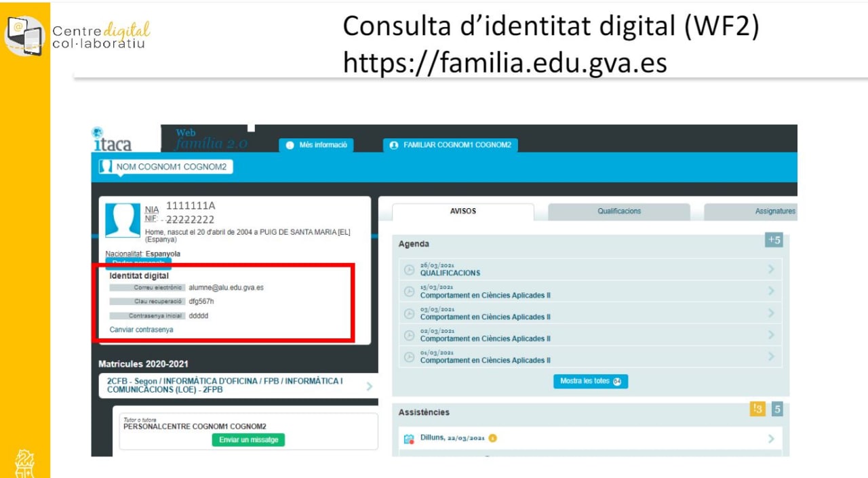Click the gray 5 badge in Assistències

[777, 409]
